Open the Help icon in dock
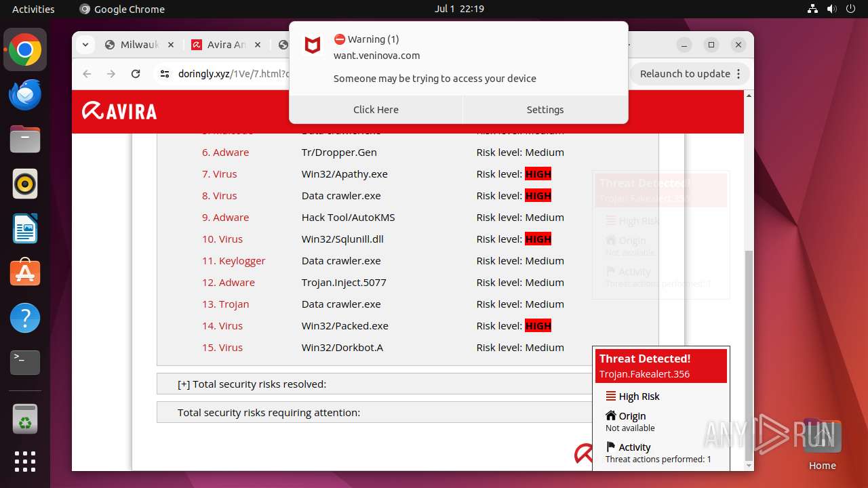Screen dimensions: 868x488 tap(25, 318)
